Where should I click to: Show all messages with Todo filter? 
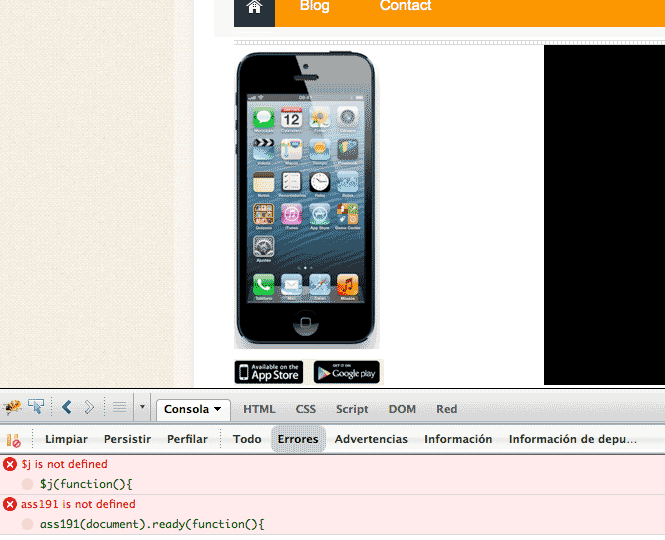[x=247, y=439]
